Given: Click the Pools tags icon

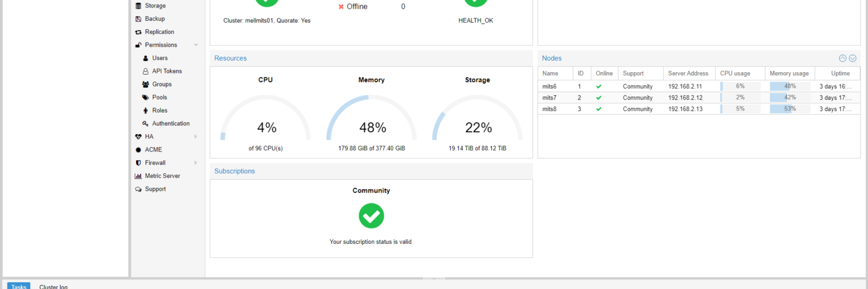Looking at the screenshot, I should 145,98.
